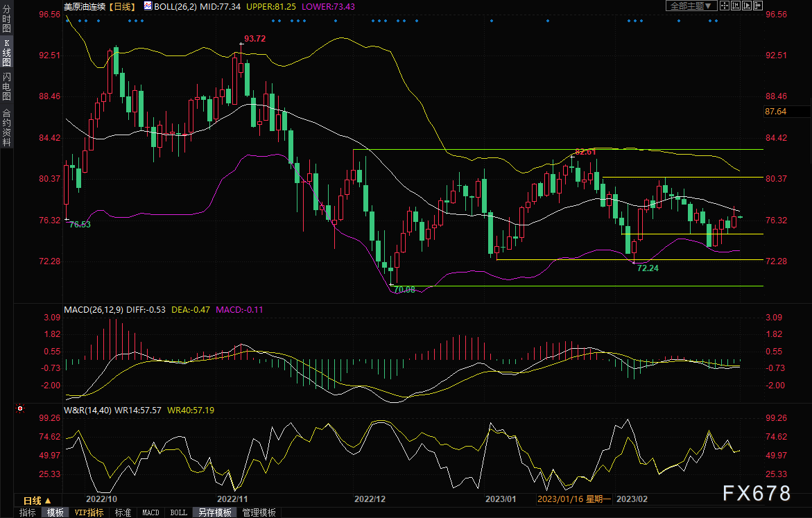Open the 合约资料 side tab

click(x=6, y=128)
